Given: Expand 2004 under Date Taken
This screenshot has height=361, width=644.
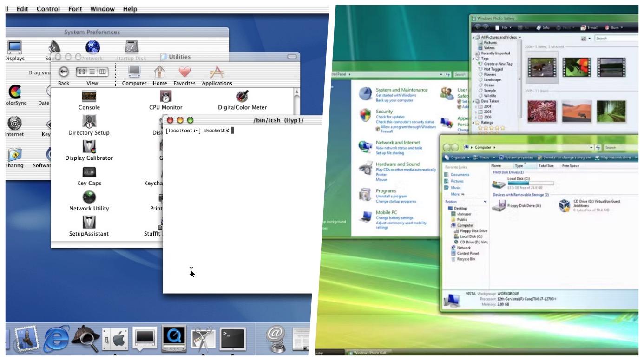Looking at the screenshot, I should (476, 106).
